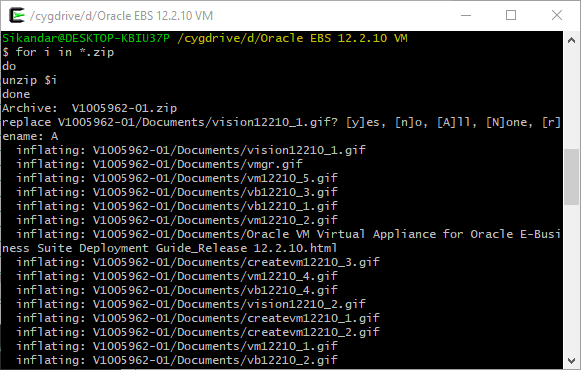This screenshot has width=581, height=370.
Task: Click the 'unzip $i' command line
Action: click(x=30, y=80)
